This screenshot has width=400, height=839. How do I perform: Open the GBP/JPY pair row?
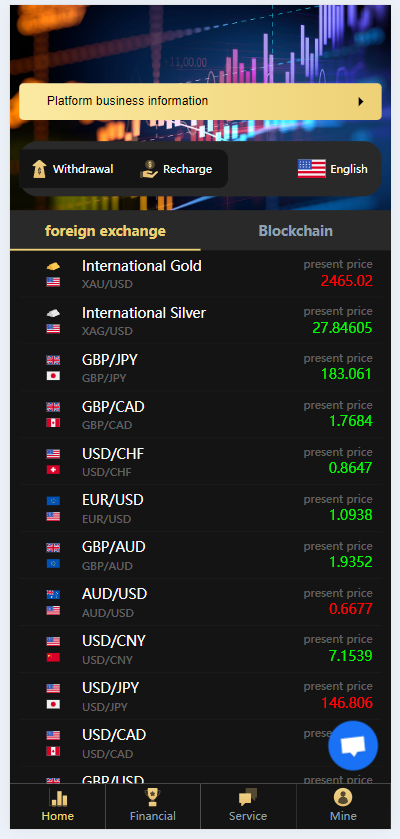201,368
